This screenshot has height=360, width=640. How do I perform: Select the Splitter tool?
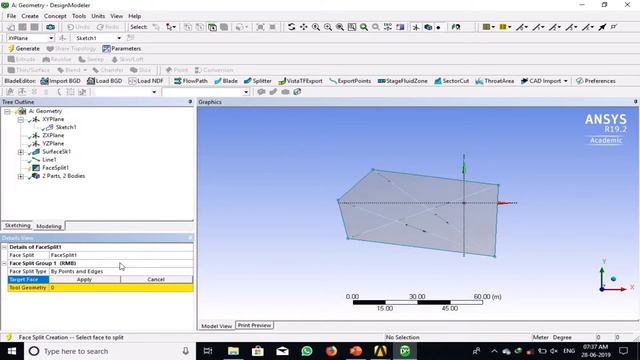(258, 81)
